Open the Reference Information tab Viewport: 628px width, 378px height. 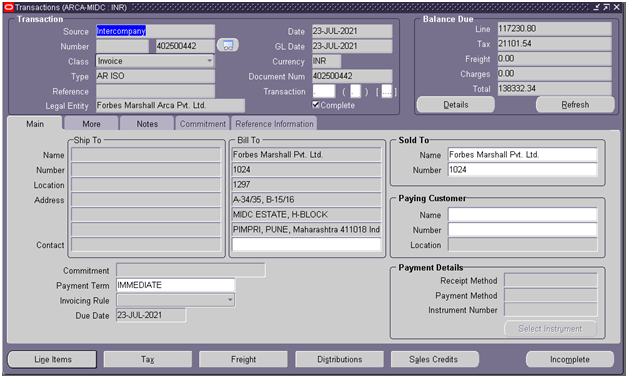(x=274, y=124)
